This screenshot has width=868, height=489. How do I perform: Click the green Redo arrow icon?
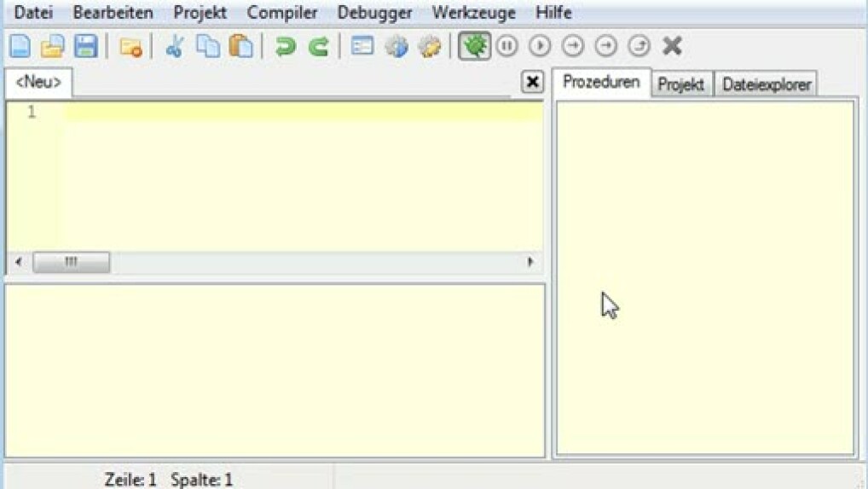point(318,46)
